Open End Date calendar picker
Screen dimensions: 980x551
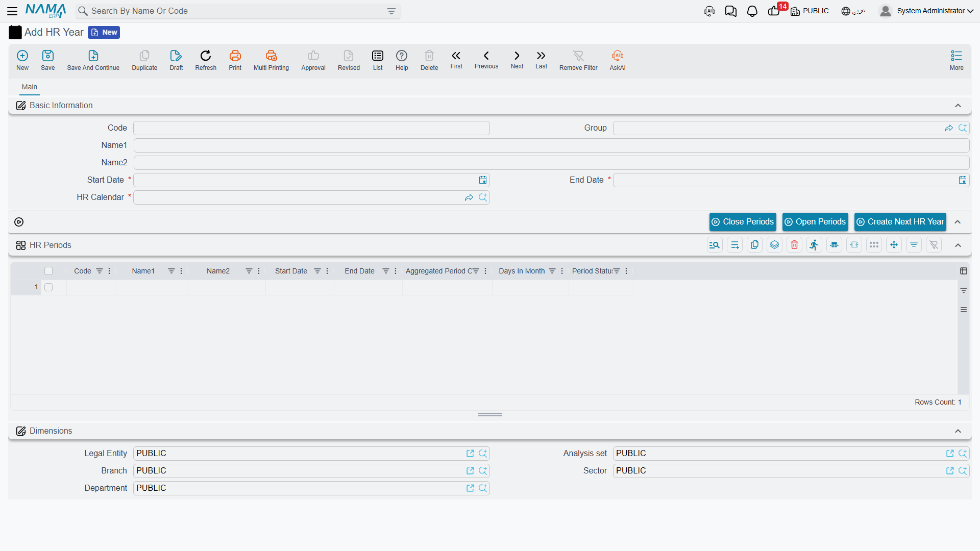(963, 180)
